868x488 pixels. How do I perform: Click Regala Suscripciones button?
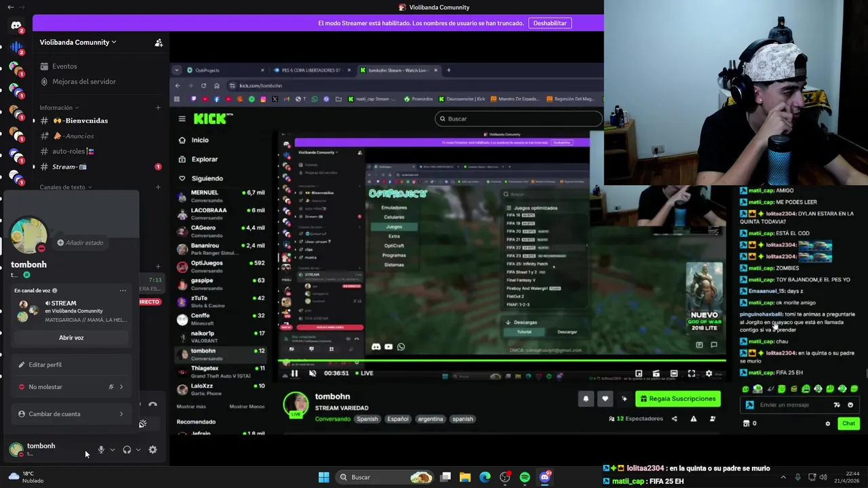point(678,399)
